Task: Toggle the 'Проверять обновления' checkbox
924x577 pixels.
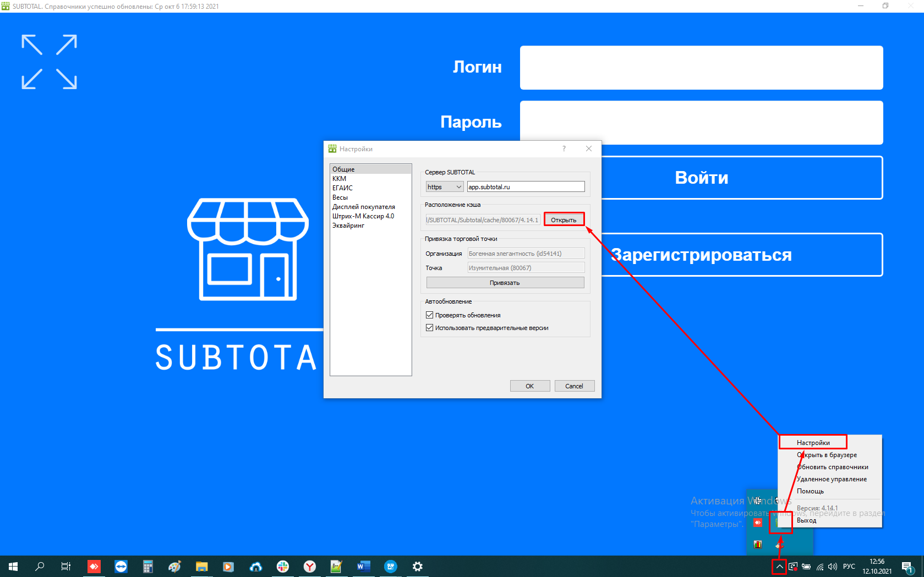Action: [430, 315]
